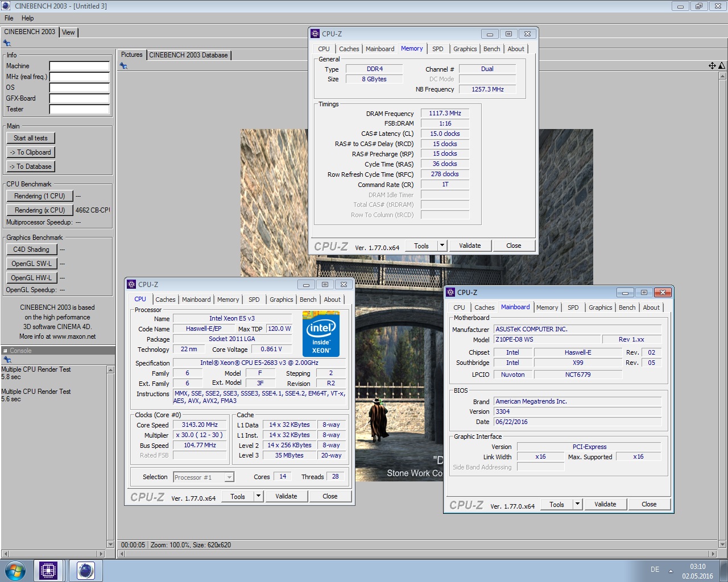Show hidden tray icons arrow
Viewport: 728px width, 582px height.
click(671, 571)
